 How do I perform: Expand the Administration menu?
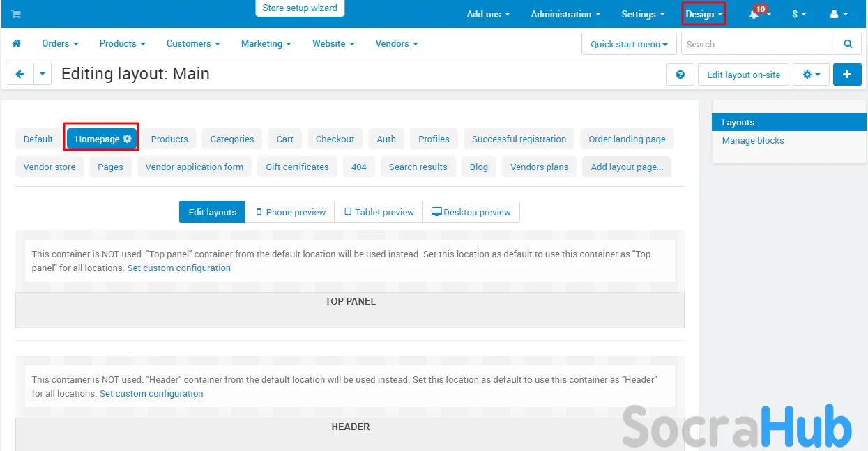tap(565, 14)
